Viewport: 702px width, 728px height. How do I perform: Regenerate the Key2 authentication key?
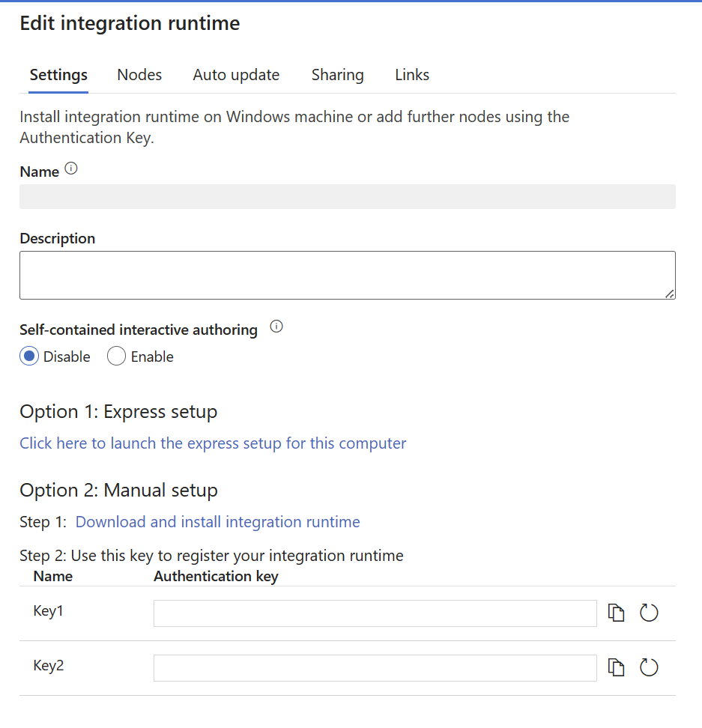649,667
